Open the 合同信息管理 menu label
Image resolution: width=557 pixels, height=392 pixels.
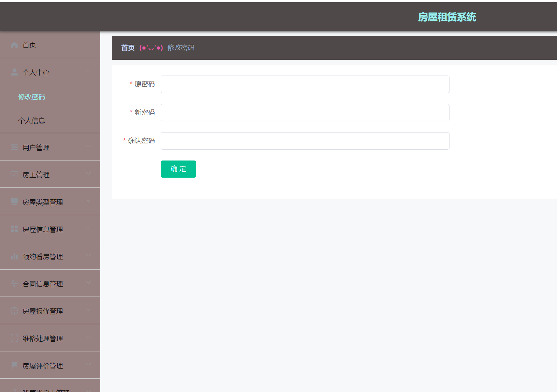tap(43, 284)
